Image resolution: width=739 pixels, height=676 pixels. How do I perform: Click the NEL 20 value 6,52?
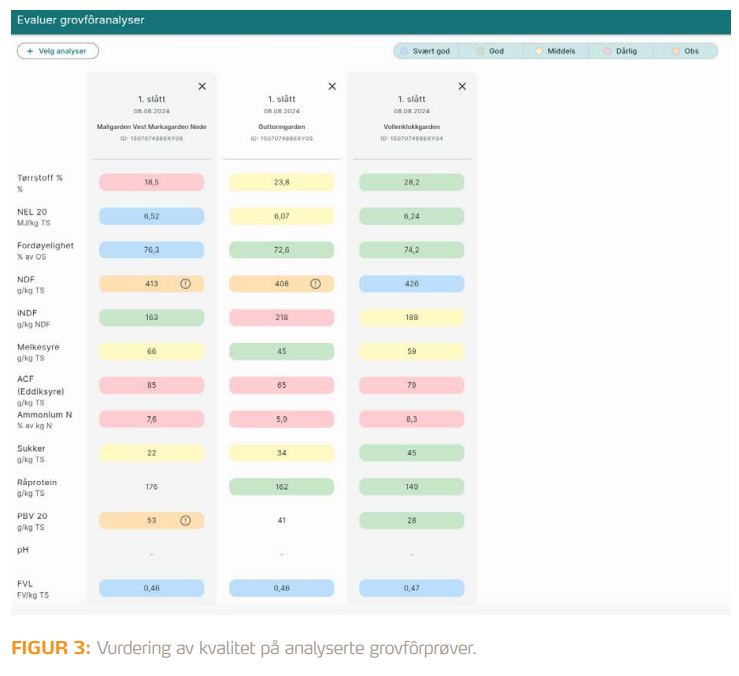[x=152, y=216]
